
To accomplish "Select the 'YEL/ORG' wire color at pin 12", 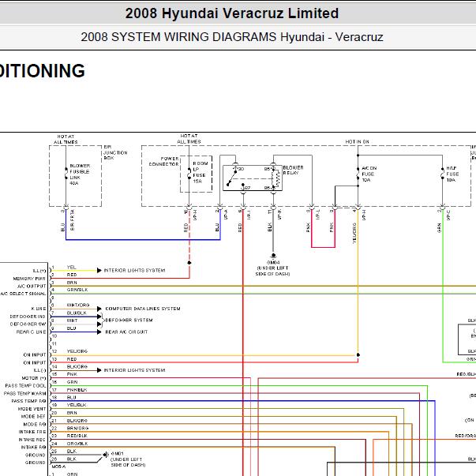I will tap(77, 351).
